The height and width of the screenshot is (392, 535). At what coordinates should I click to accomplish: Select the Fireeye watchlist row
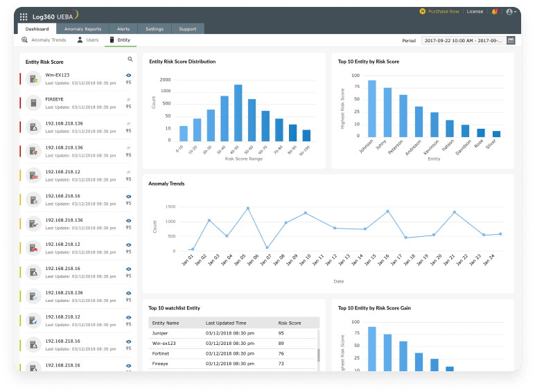233,364
